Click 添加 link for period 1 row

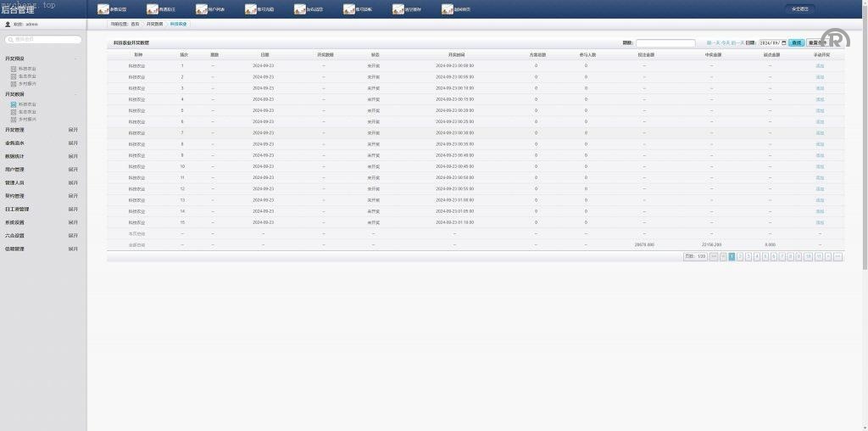[819, 65]
